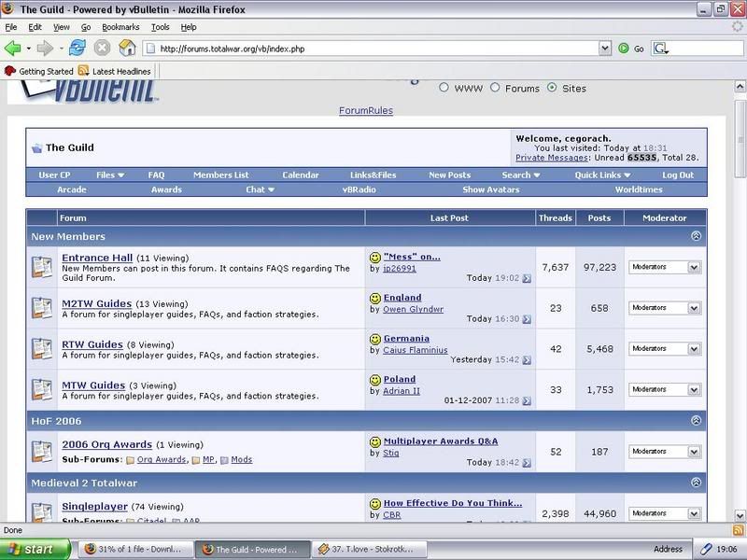Viewport: 747px width, 560px height.
Task: Open the Private Messages link
Action: (552, 158)
